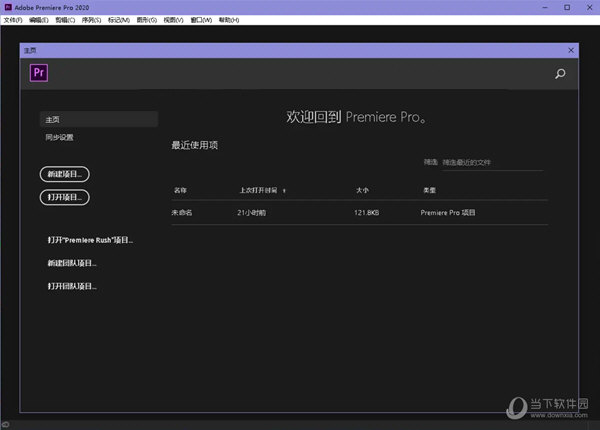Click the 新建团队项目... link
The height and width of the screenshot is (430, 600).
coord(72,263)
